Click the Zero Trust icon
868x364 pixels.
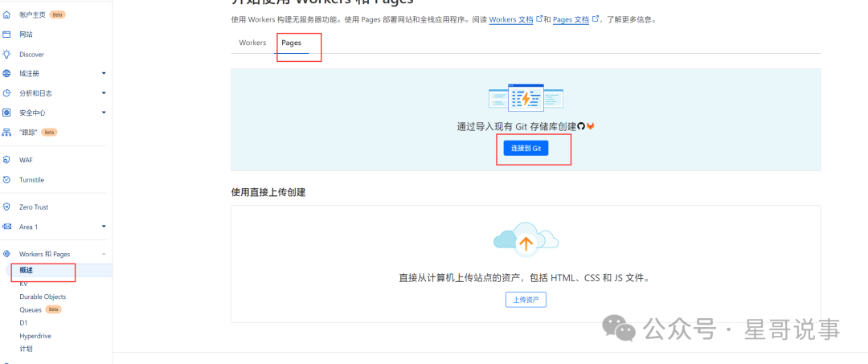click(6, 207)
